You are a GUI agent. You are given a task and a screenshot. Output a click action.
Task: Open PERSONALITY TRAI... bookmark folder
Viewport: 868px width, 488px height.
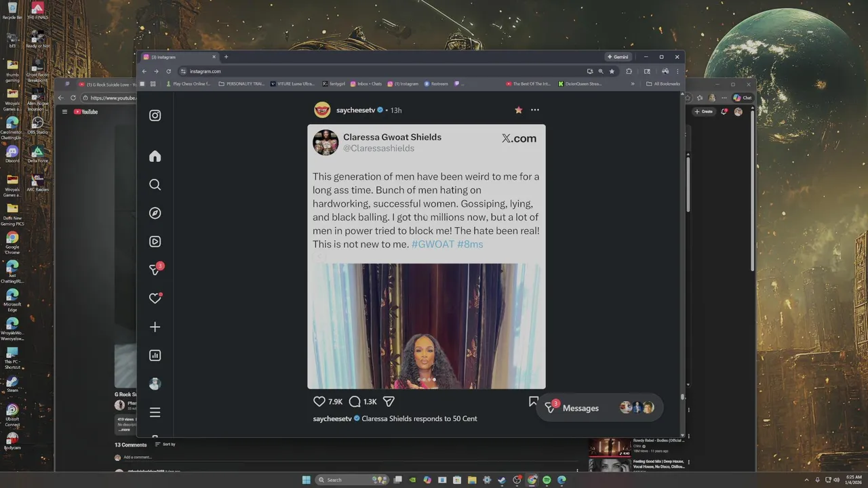click(x=241, y=84)
